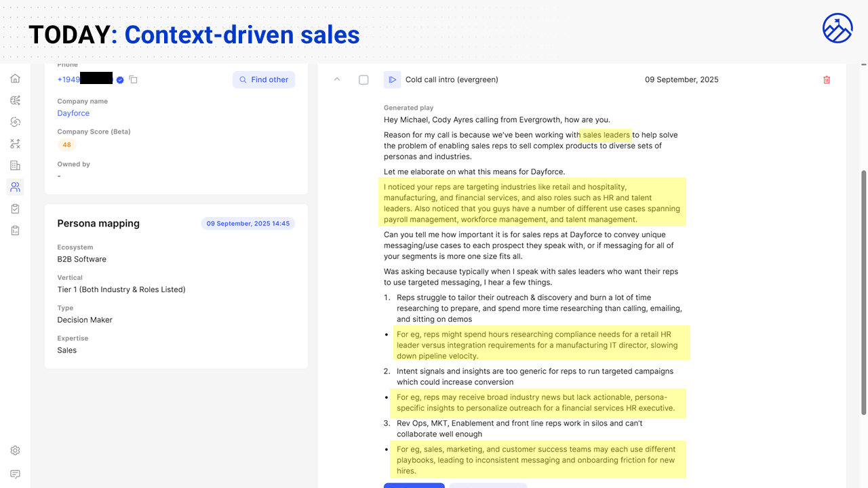The image size is (868, 488).
Task: Click 'Intent signals and insights are too generic'
Action: pyautogui.click(x=535, y=376)
